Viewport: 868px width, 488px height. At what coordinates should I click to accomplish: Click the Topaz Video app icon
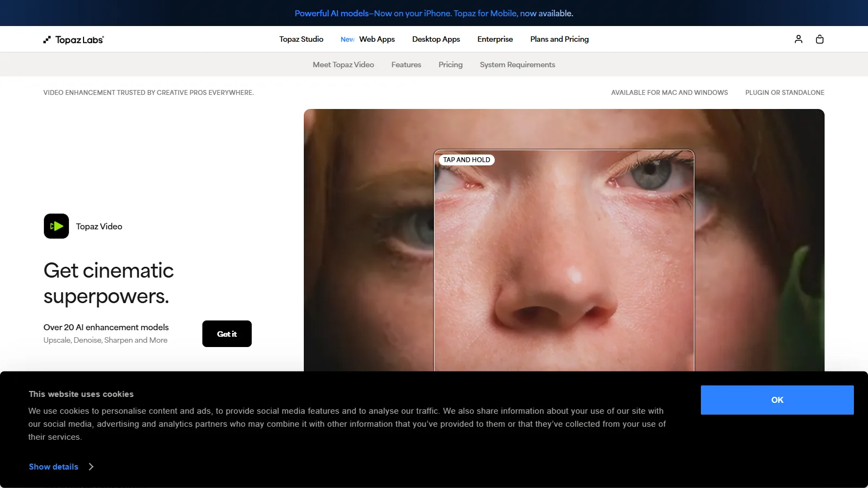[56, 226]
